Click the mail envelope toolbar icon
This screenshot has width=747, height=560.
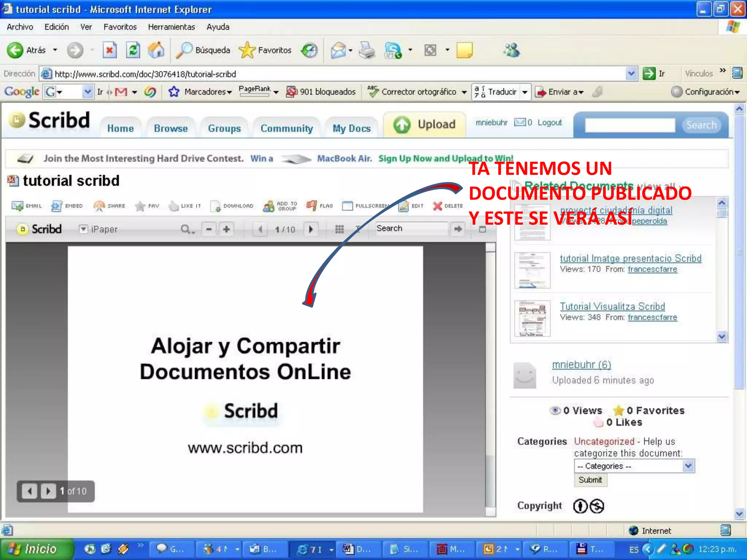338,50
